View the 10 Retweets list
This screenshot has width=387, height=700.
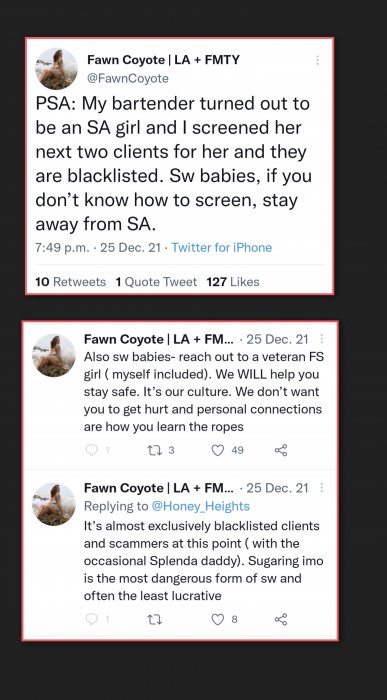coord(71,282)
